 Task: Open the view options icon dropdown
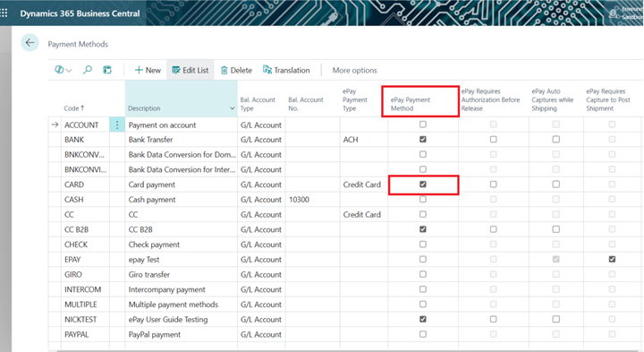click(64, 71)
